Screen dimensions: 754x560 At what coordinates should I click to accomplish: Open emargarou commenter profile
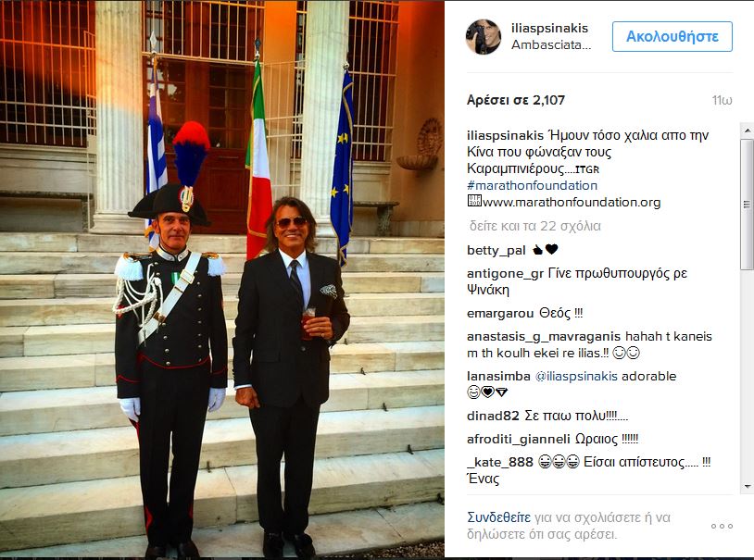500,314
